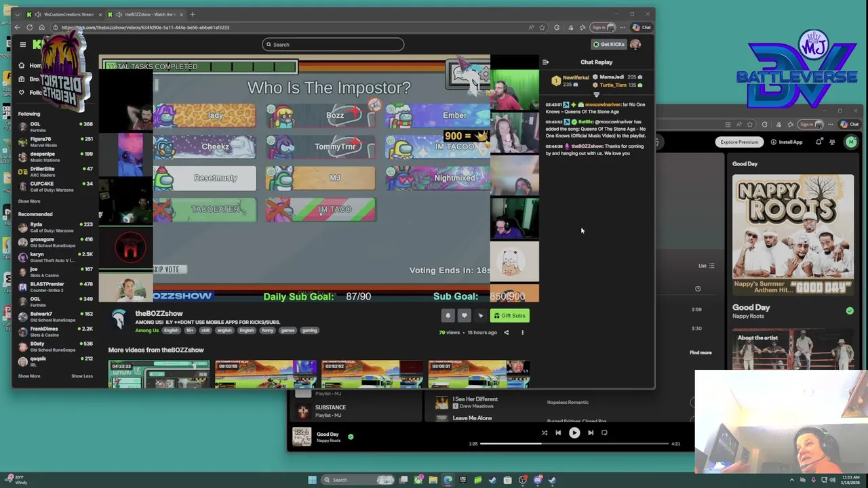Viewport: 868px width, 488px height.
Task: Expand Following list with Show More
Action: pos(29,201)
